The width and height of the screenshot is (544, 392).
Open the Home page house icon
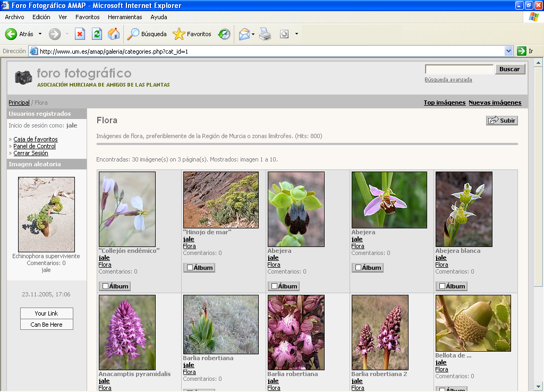[x=114, y=34]
